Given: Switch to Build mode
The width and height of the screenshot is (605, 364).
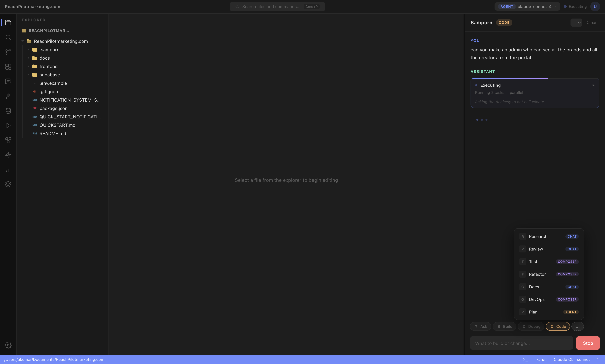Looking at the screenshot, I should coord(504,326).
